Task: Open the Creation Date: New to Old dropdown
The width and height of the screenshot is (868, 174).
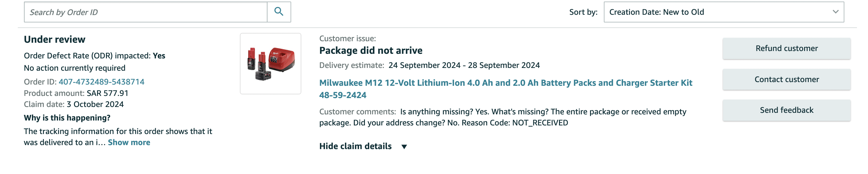Action: (723, 12)
